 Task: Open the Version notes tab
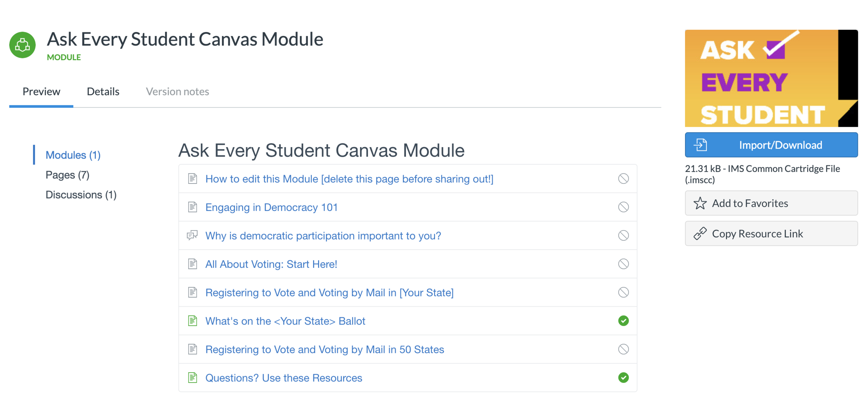(177, 91)
